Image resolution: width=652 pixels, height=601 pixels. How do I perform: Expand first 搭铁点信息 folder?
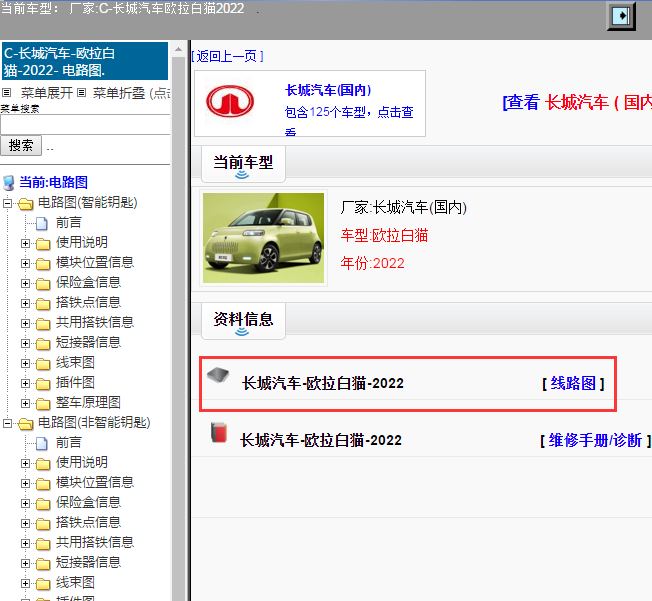(x=25, y=303)
